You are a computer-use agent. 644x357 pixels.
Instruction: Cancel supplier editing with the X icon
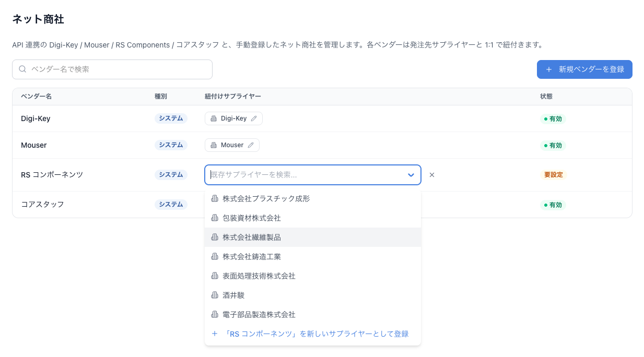point(432,175)
